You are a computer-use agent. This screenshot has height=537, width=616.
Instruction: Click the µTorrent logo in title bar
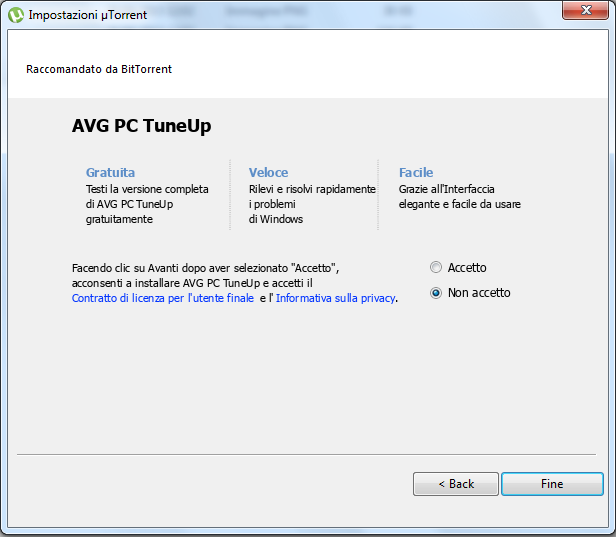tap(16, 15)
